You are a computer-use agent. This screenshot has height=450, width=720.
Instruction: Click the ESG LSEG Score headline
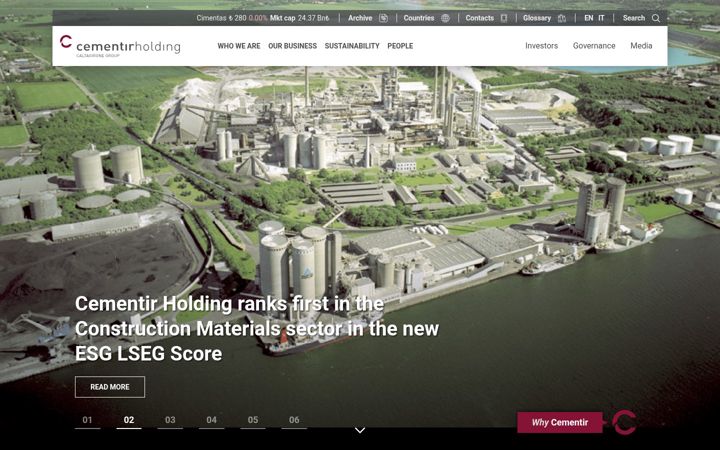tap(257, 329)
